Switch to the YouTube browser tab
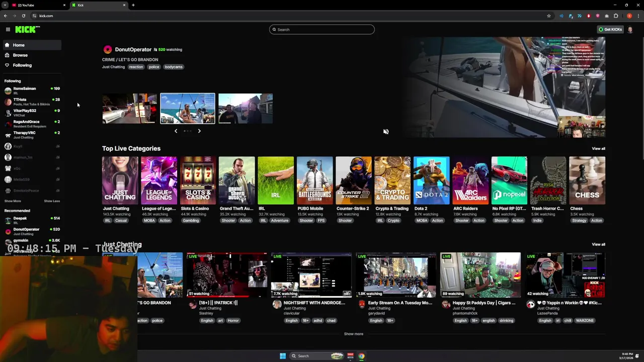Screen dimensions: 644x362 (x=38, y=5)
